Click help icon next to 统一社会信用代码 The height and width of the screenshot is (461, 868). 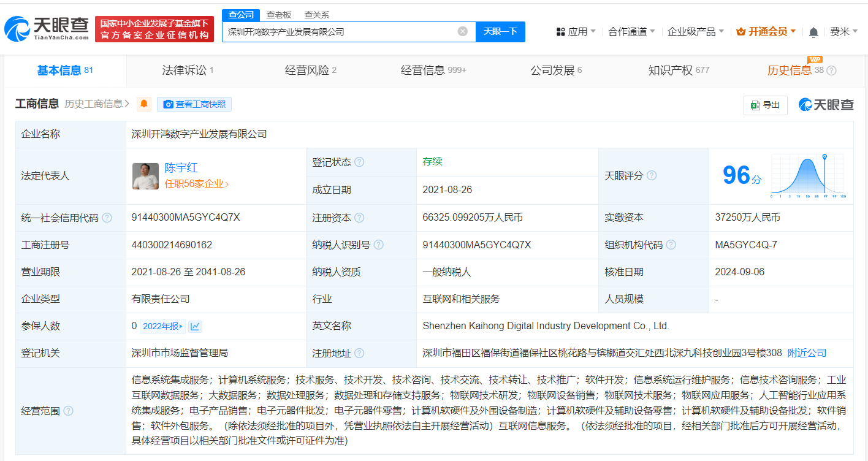(107, 218)
